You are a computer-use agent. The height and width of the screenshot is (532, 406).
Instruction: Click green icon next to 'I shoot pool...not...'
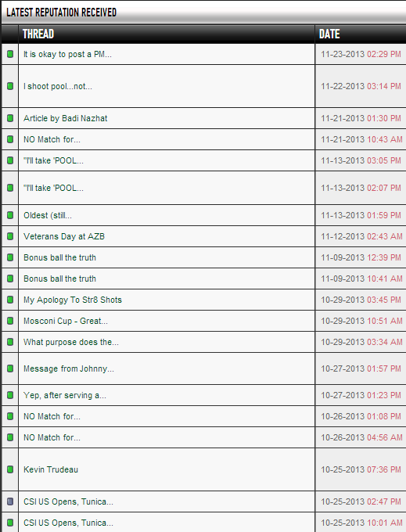click(x=10, y=86)
